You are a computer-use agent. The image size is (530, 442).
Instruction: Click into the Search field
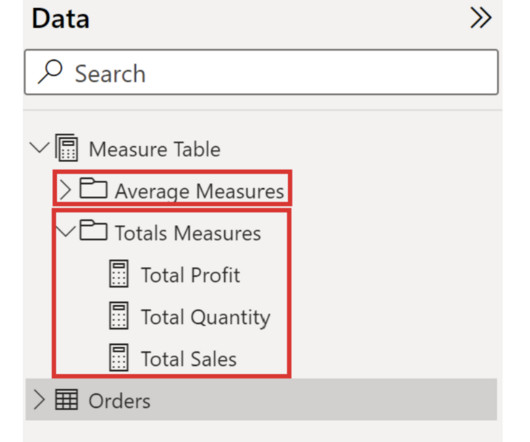tap(261, 72)
